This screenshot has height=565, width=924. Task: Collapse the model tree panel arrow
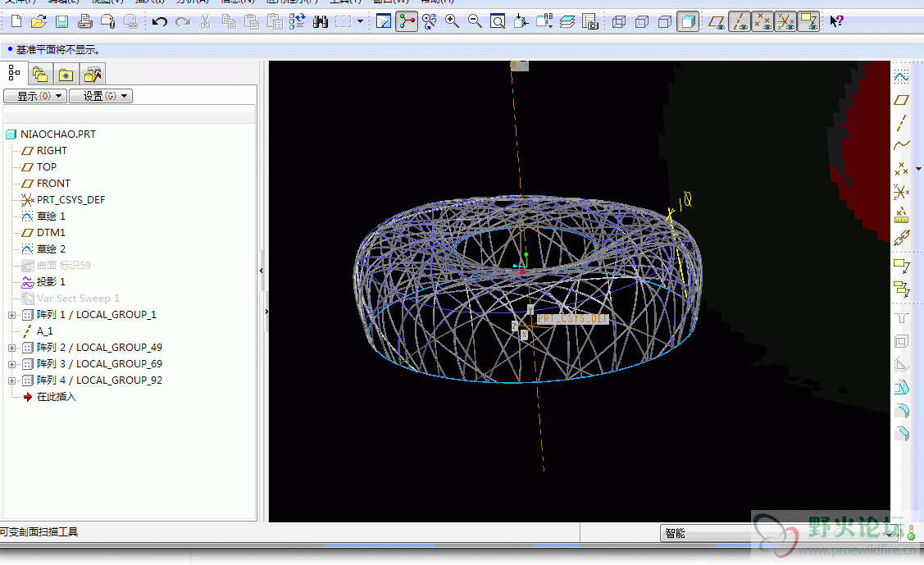(x=261, y=271)
